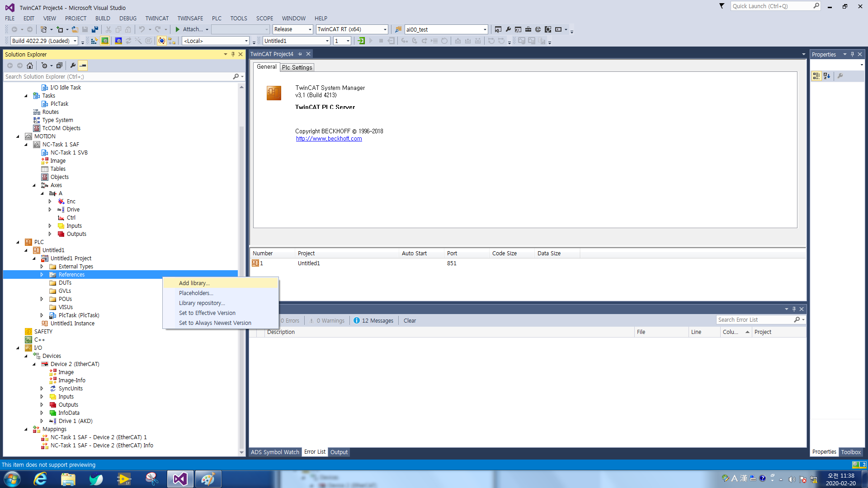This screenshot has height=488, width=868.
Task: Switch to the ADS Symbol Watch tab
Action: (x=275, y=452)
